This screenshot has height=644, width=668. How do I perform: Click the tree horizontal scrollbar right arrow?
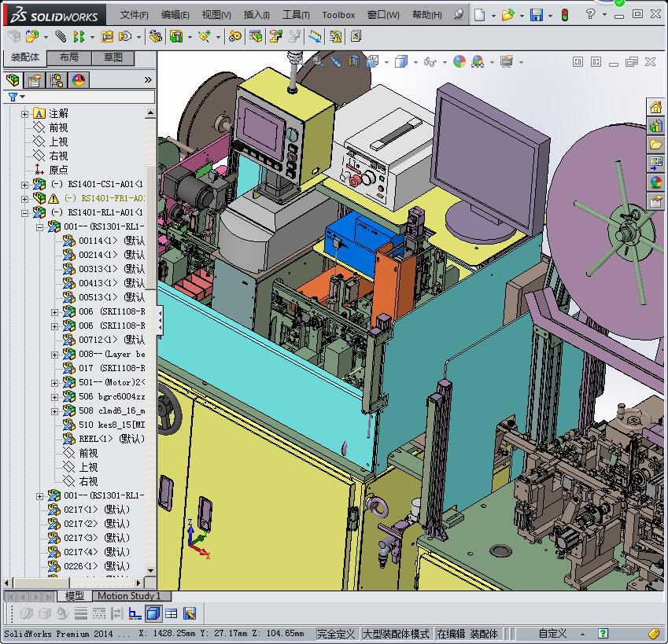(138, 583)
